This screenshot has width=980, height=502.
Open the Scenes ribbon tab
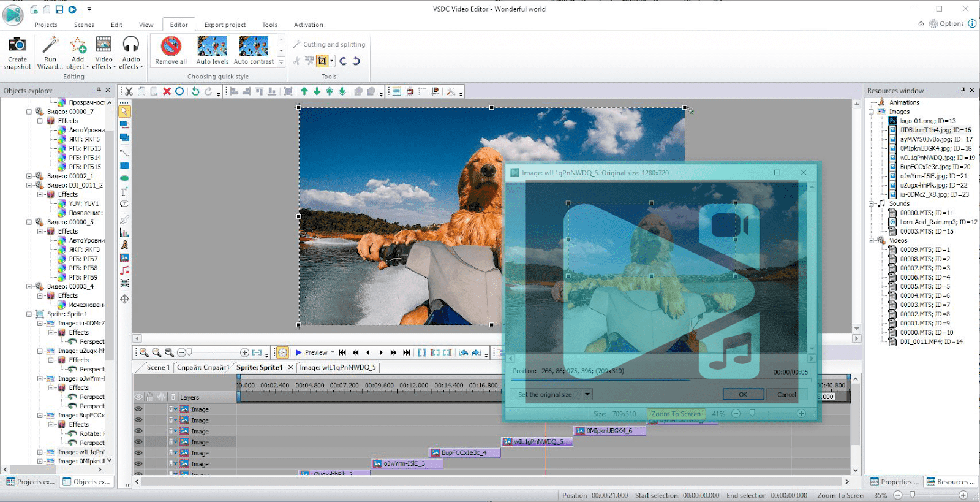(x=84, y=25)
